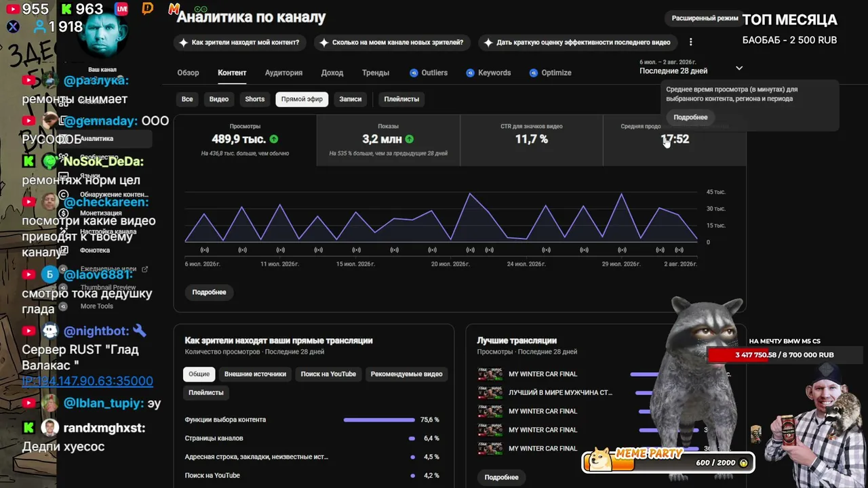Open the server IP link in nightbot's message
The height and width of the screenshot is (488, 868).
click(87, 381)
